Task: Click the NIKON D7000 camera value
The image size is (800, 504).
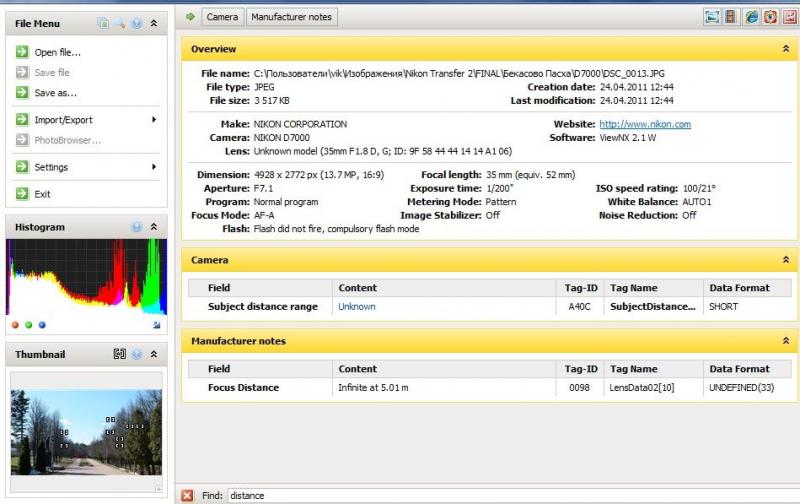Action: coord(282,138)
